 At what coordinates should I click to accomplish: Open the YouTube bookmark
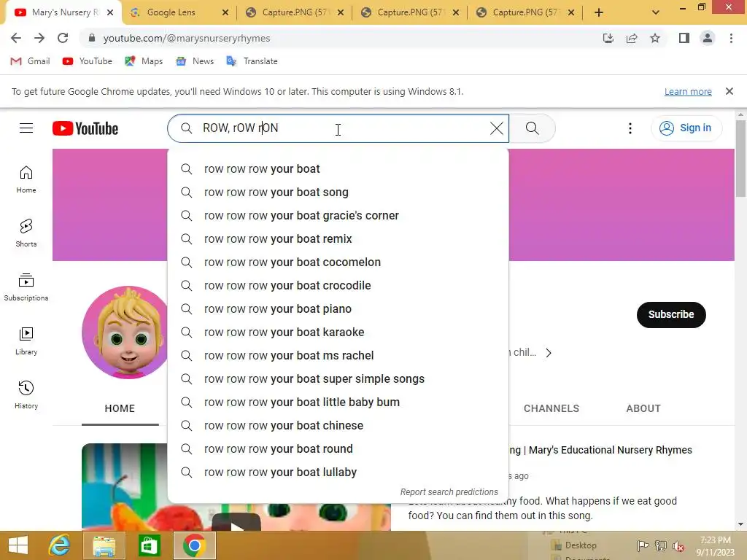[x=88, y=61]
